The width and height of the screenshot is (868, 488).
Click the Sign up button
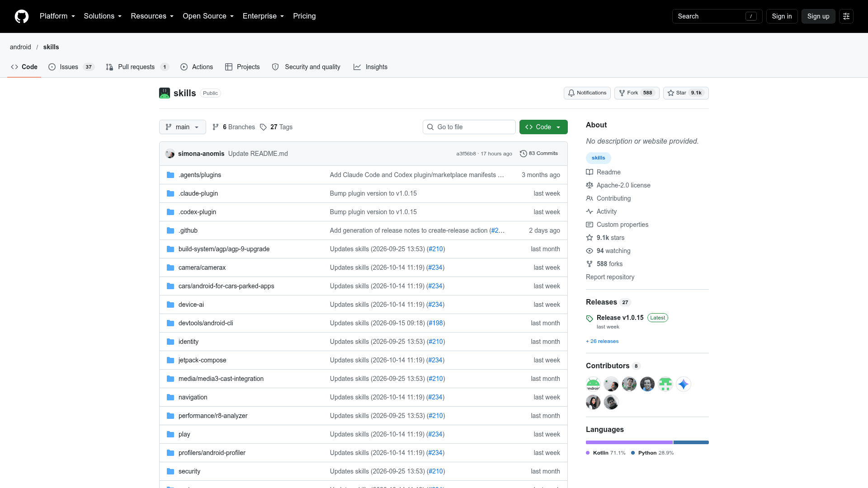(x=818, y=16)
